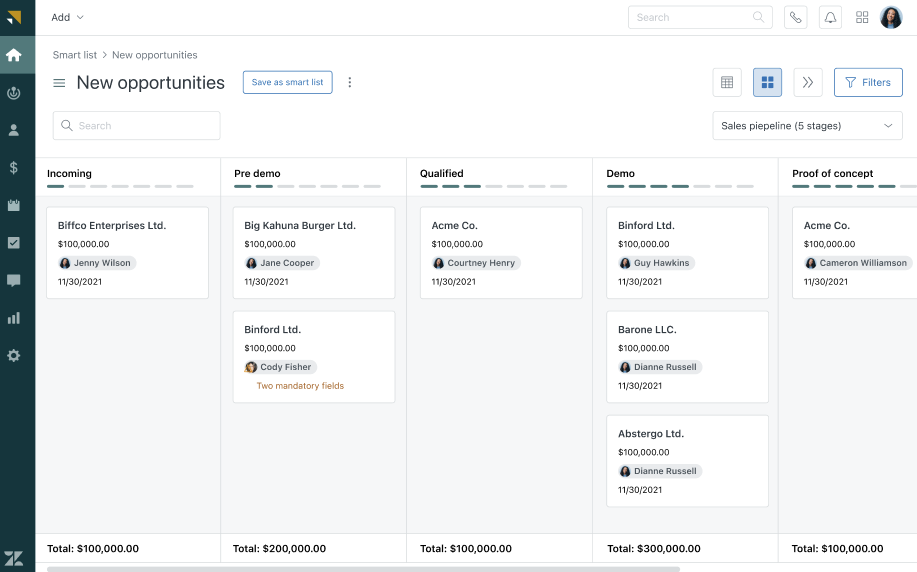Image resolution: width=917 pixels, height=572 pixels.
Task: Click Save as smart list button
Action: (x=287, y=82)
